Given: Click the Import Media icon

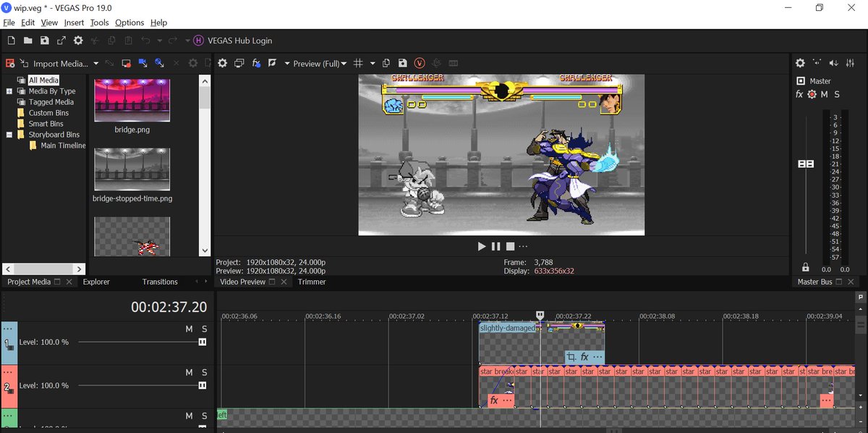Looking at the screenshot, I should [x=24, y=64].
